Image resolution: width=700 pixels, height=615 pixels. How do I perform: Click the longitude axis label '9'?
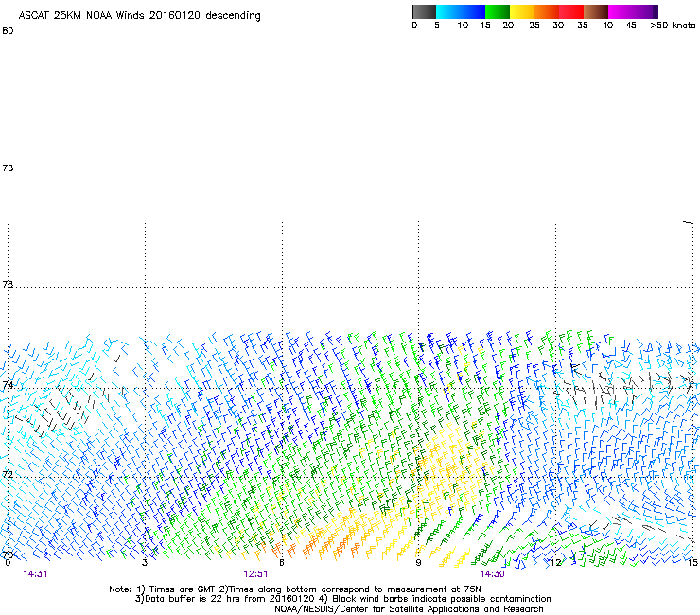point(418,562)
